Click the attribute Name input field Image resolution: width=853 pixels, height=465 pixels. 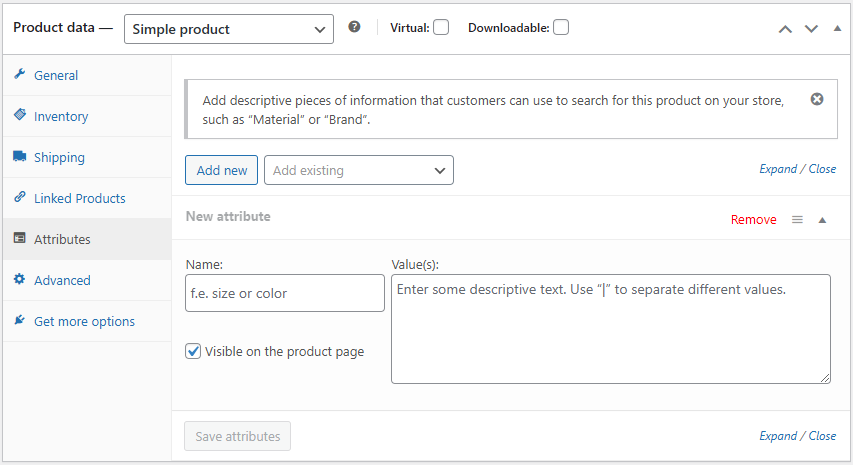285,293
